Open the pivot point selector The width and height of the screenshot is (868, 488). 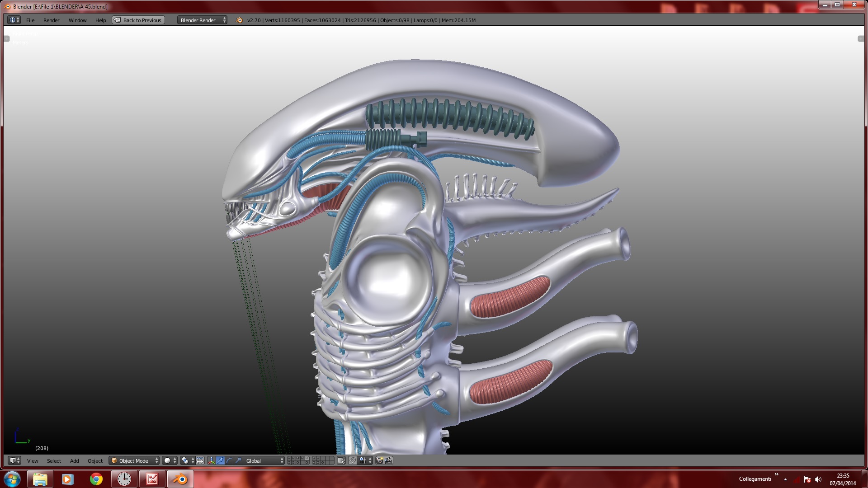(x=187, y=461)
